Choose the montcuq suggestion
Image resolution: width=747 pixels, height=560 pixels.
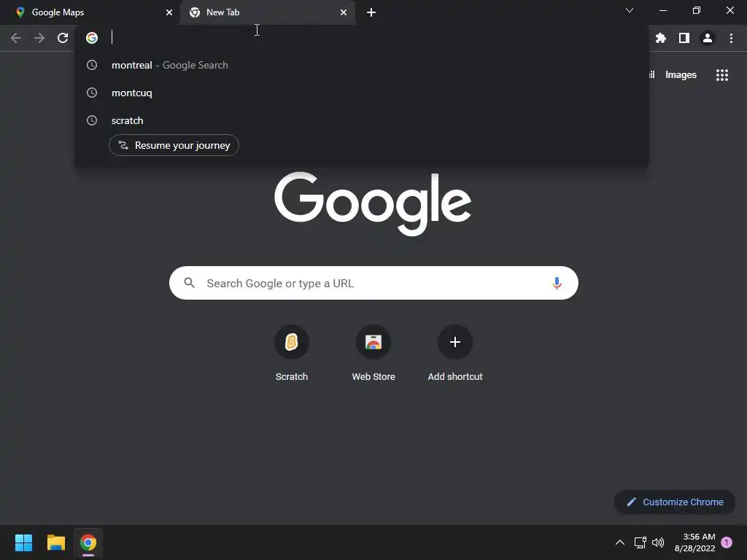[362, 93]
